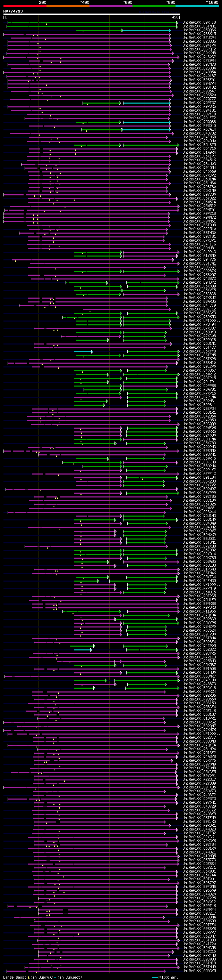Select hit UniRef100_B9SGY3
The height and width of the screenshot is (980, 222).
199,313
